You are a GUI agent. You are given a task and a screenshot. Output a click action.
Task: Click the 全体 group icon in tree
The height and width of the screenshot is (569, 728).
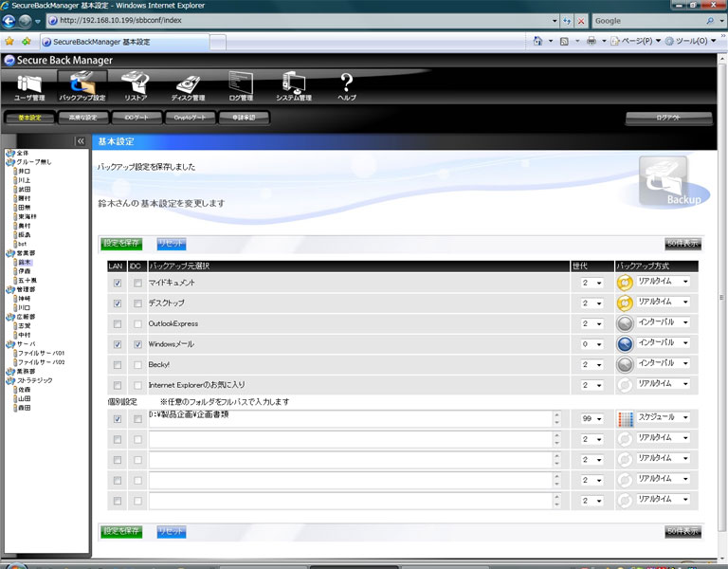click(10, 153)
